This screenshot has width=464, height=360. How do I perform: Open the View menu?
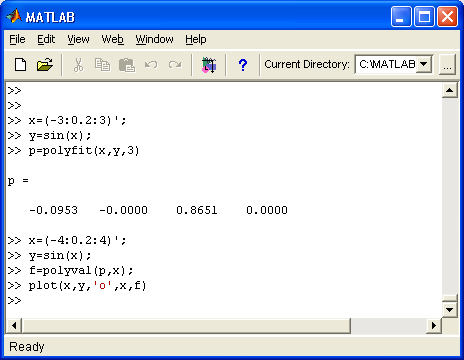tap(78, 39)
